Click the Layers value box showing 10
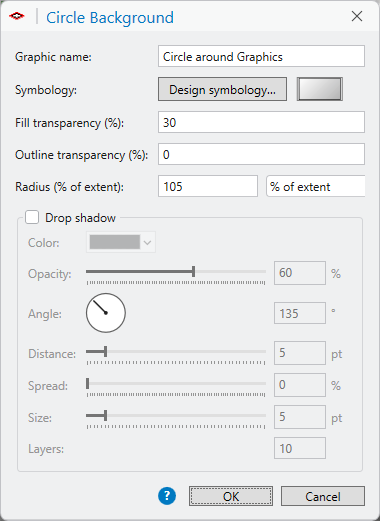The image size is (380, 521). point(300,448)
